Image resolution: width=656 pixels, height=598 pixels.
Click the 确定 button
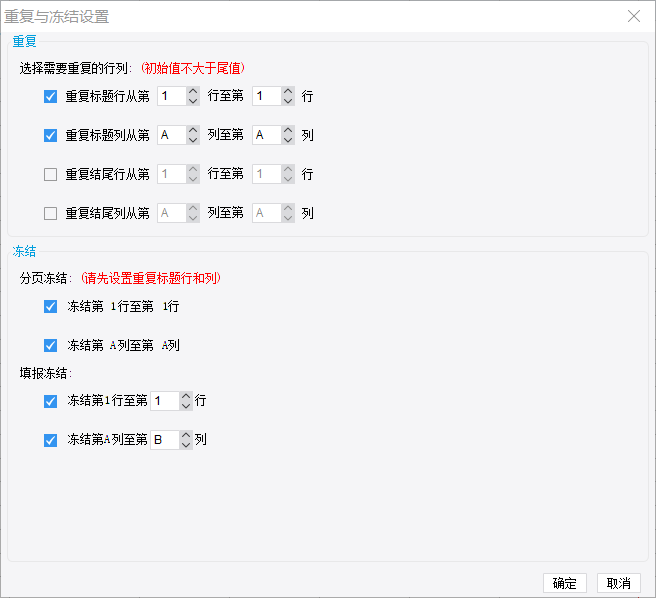tap(565, 583)
